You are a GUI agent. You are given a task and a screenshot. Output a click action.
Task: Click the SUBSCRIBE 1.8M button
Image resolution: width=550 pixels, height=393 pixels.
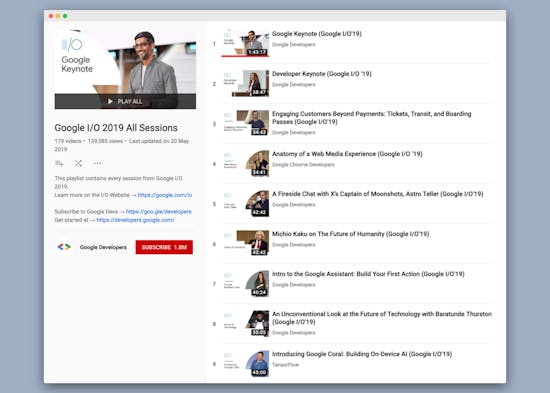164,247
